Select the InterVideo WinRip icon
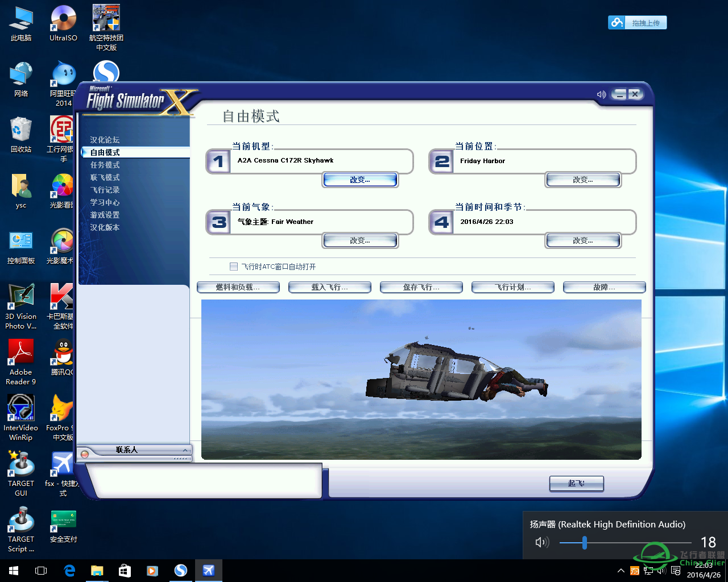Screen dimensions: 728x582 [21, 418]
